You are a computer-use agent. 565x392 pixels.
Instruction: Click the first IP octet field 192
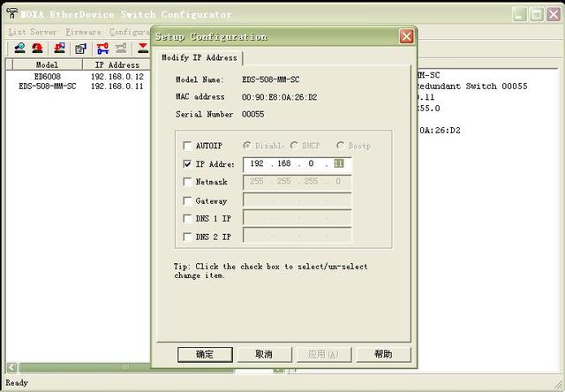[257, 163]
